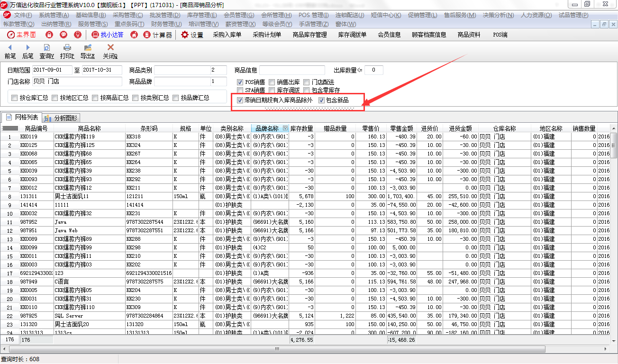Open the 文件(F) menu
Viewport: 618px width, 364px height.
pos(23,15)
